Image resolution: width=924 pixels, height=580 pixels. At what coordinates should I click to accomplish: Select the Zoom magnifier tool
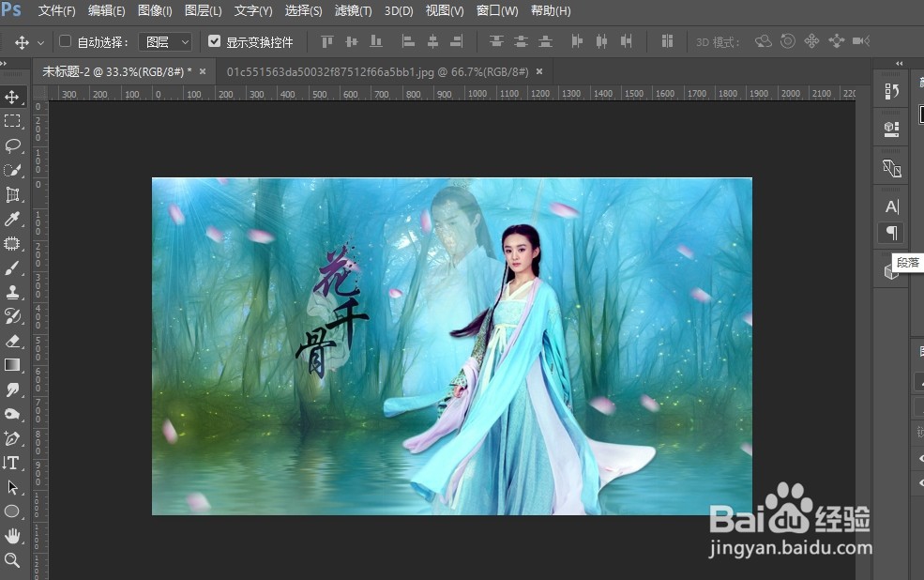[12, 560]
